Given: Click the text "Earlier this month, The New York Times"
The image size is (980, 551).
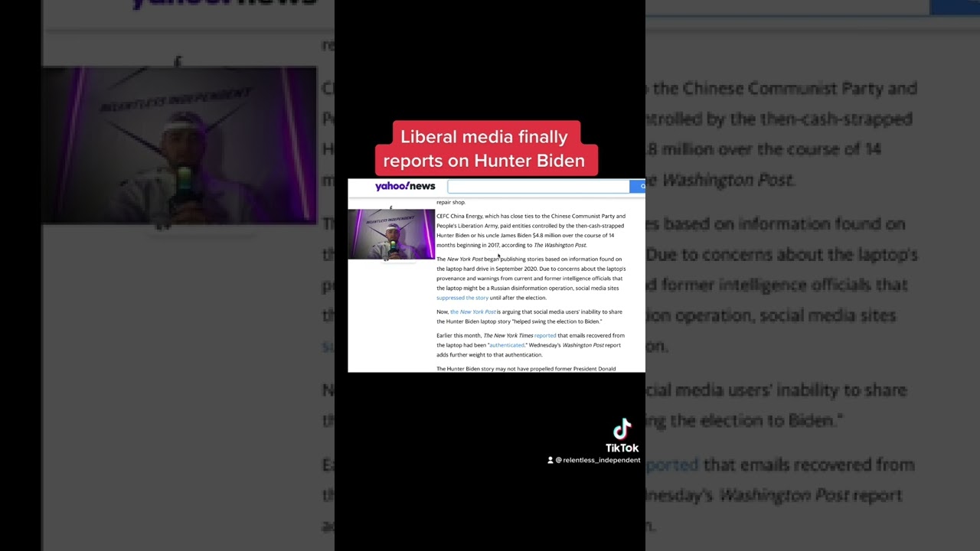Looking at the screenshot, I should click(x=485, y=335).
